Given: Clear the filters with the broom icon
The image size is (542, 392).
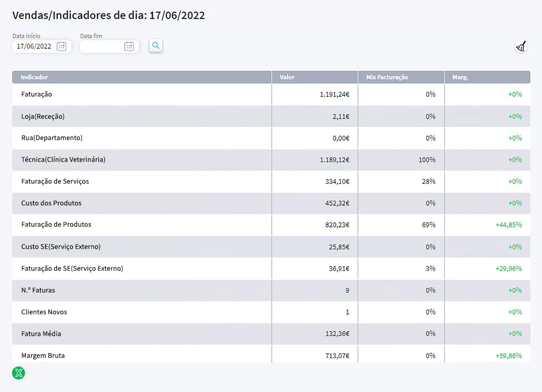Looking at the screenshot, I should (x=520, y=46).
